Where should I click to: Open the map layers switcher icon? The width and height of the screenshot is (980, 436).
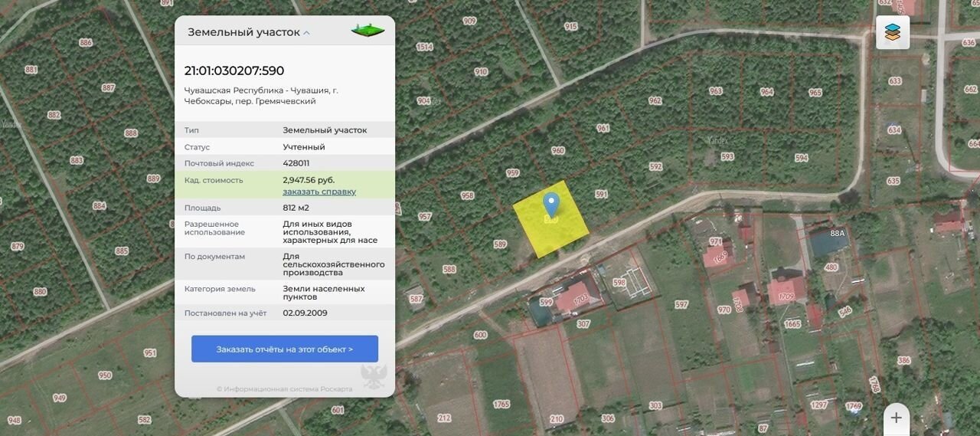click(893, 32)
